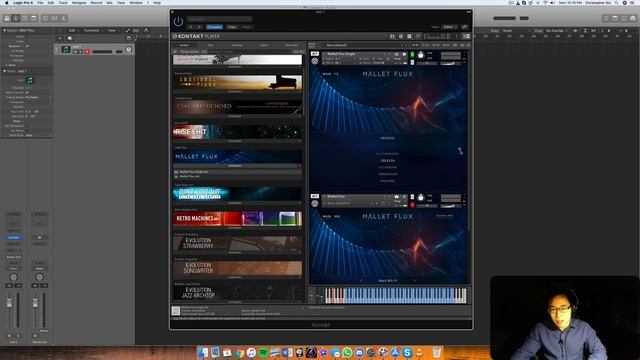Open the Logic Pro X File menu
Image resolution: width=640 pixels, height=360 pixels.
(x=40, y=2)
